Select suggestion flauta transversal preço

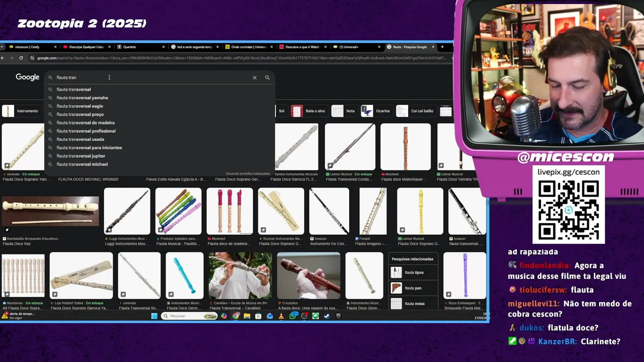tap(160, 114)
